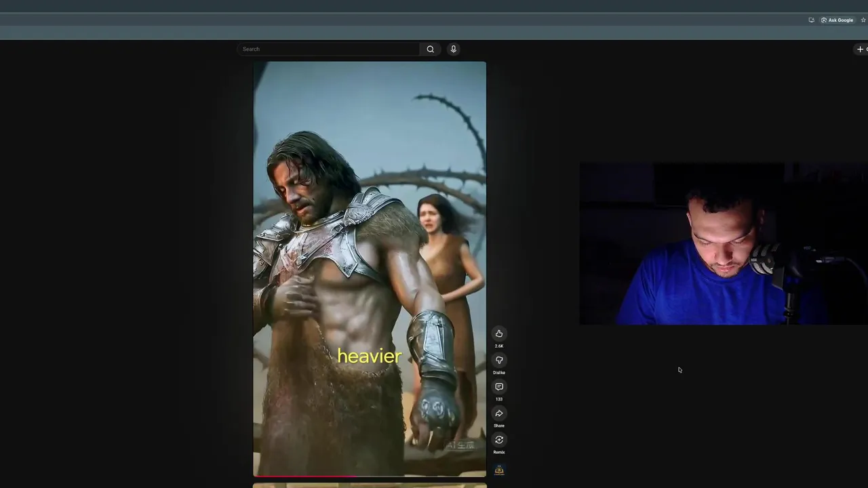Image resolution: width=868 pixels, height=488 pixels.
Task: Pause the playing Shorts video
Action: point(370,269)
